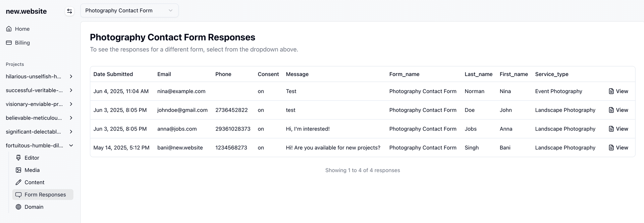Click the Media image icon
This screenshot has height=223, width=644.
tap(18, 170)
